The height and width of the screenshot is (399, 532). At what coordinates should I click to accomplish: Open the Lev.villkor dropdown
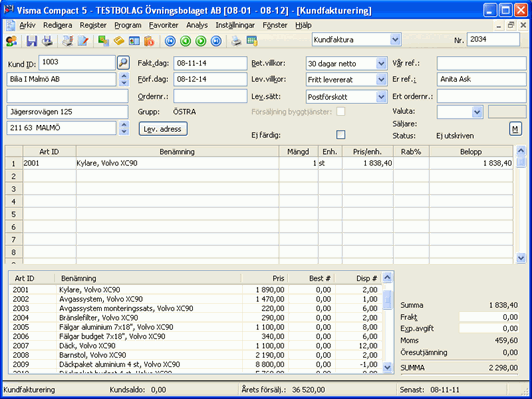pyautogui.click(x=381, y=80)
